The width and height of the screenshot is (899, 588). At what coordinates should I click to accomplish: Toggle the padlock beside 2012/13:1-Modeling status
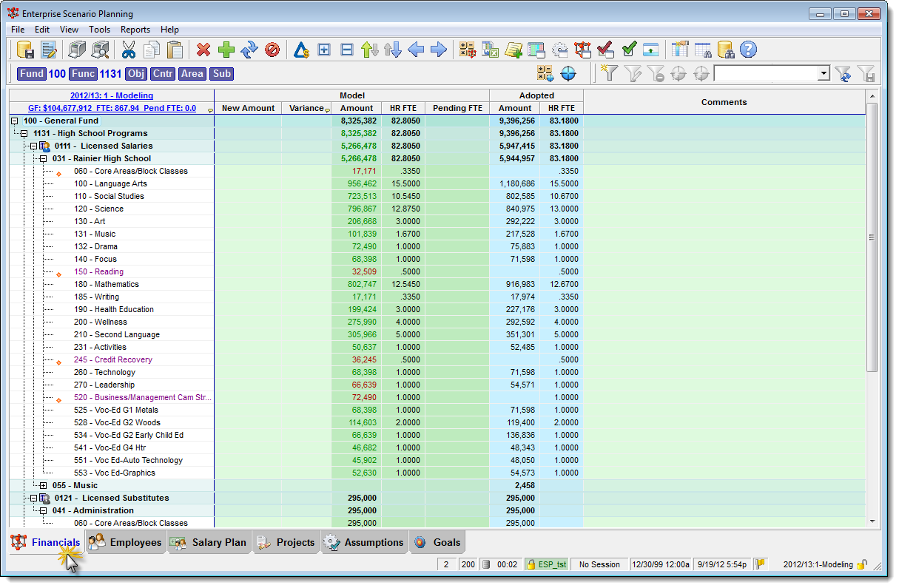(x=862, y=564)
